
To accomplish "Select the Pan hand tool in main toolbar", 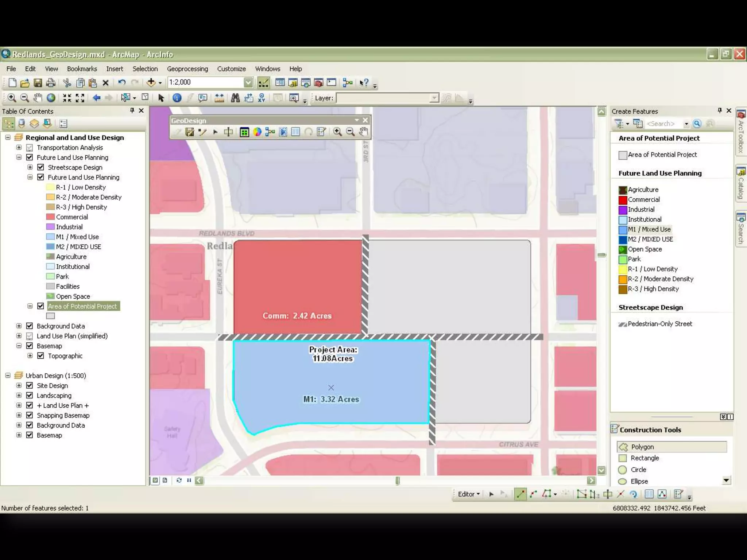I will (x=38, y=98).
